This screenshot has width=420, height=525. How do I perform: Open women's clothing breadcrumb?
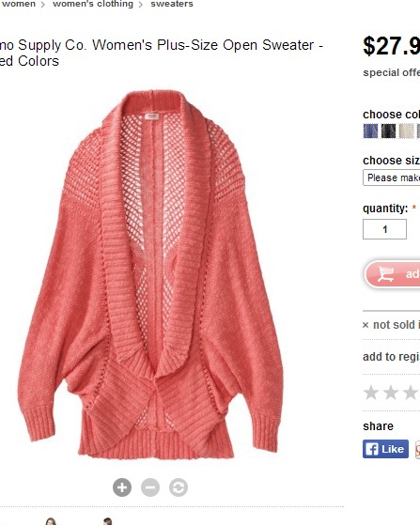[93, 4]
